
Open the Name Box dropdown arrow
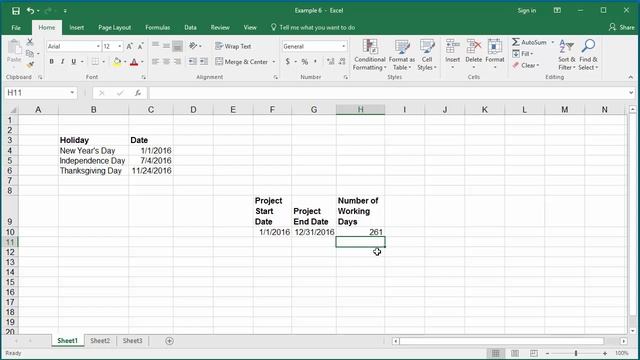point(72,93)
